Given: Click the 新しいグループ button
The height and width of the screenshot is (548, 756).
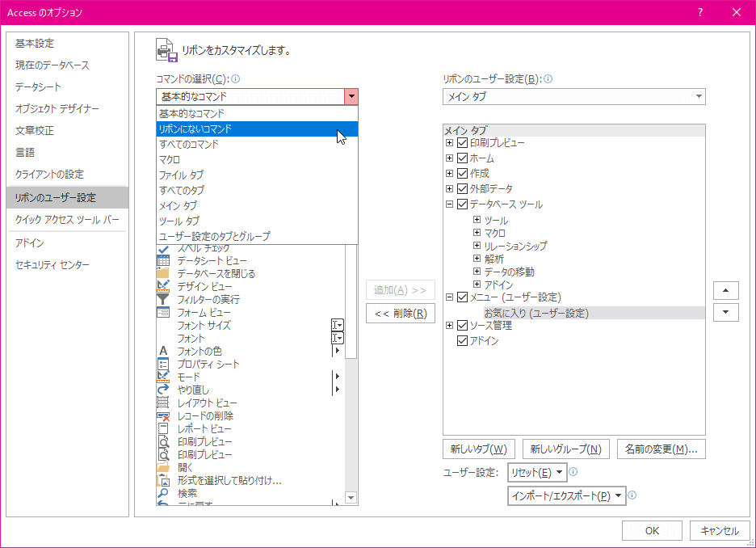Looking at the screenshot, I should pyautogui.click(x=566, y=449).
